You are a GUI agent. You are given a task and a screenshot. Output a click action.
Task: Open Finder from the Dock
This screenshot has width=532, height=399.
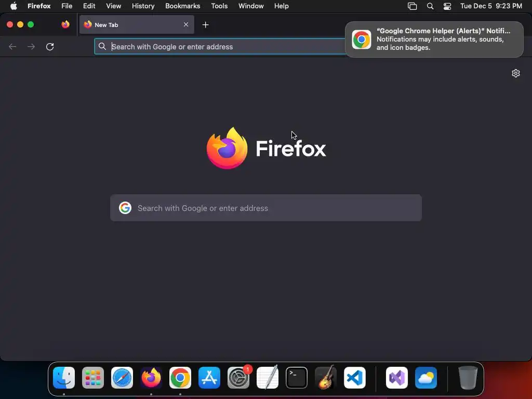64,378
